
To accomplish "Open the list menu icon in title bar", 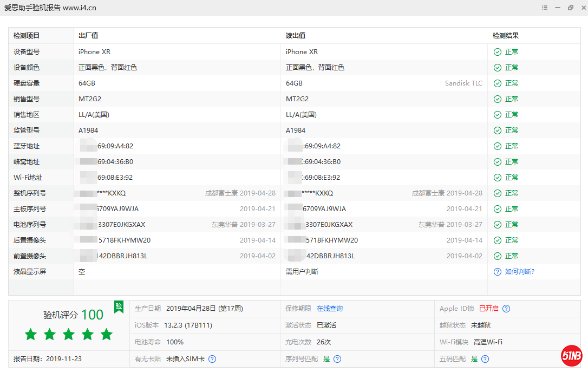I will tap(544, 8).
